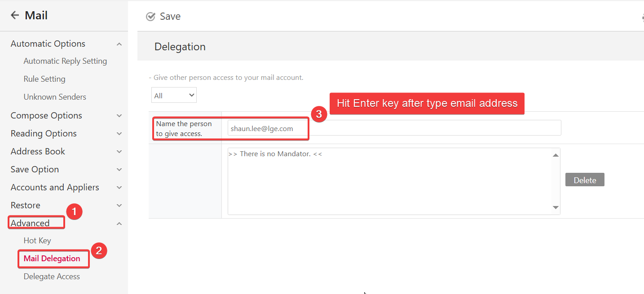
Task: Open the All filter dropdown
Action: click(174, 95)
